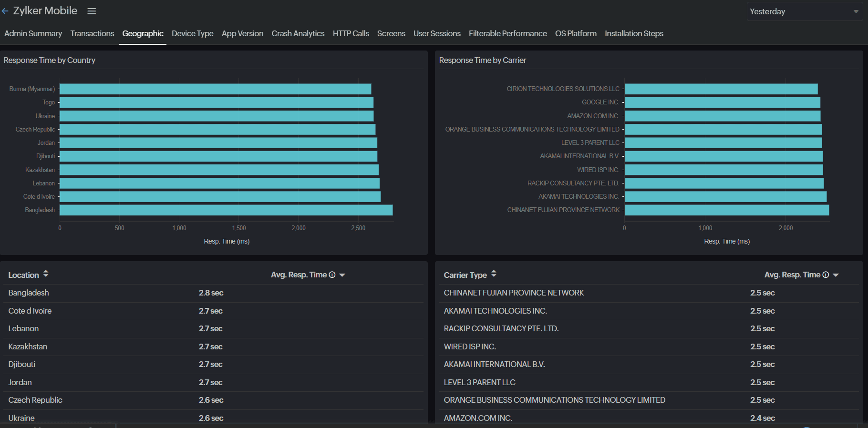The image size is (868, 428).
Task: Switch to the Crash Analytics tab
Action: (298, 33)
